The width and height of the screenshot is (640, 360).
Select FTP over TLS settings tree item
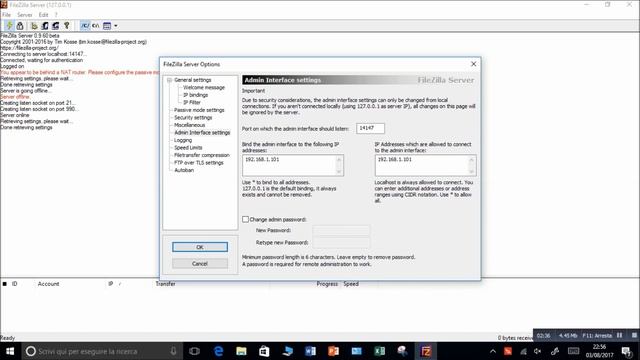[199, 162]
